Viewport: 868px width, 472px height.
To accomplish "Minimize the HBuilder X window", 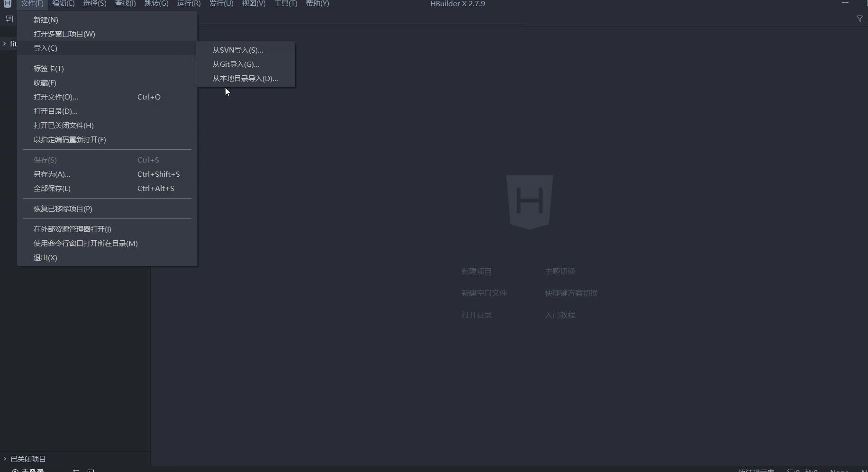I will 845,3.
